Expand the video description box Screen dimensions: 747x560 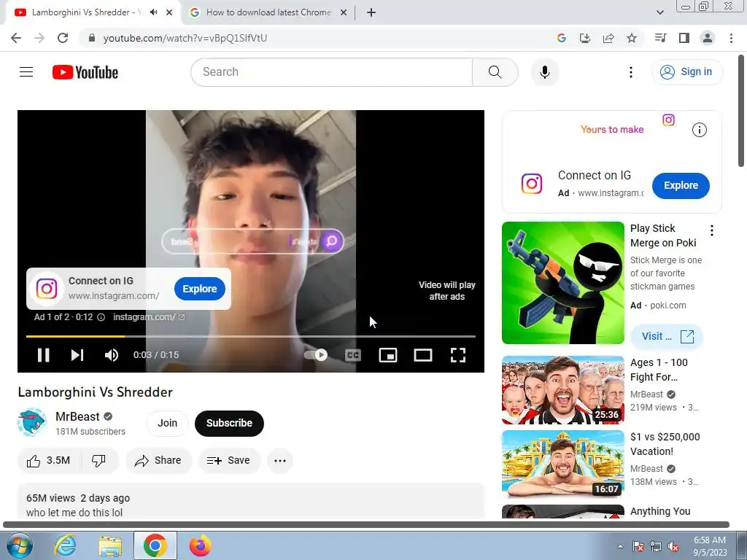click(251, 501)
